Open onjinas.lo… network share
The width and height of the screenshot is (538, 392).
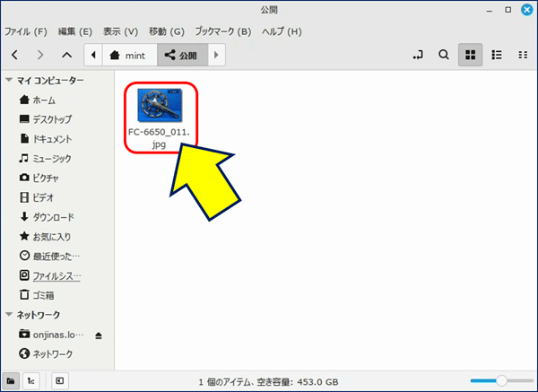[x=51, y=335]
